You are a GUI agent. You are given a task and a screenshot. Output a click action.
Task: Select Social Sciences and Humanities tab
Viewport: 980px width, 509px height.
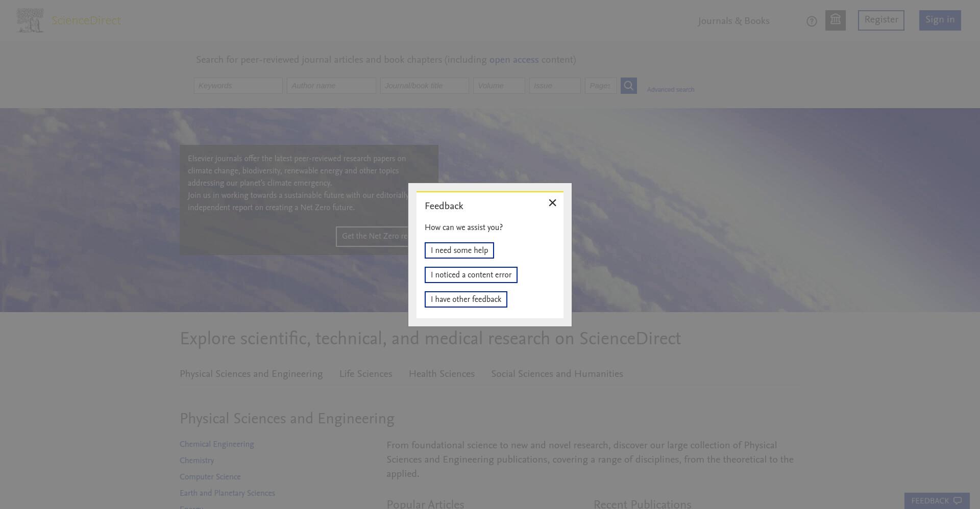click(557, 374)
